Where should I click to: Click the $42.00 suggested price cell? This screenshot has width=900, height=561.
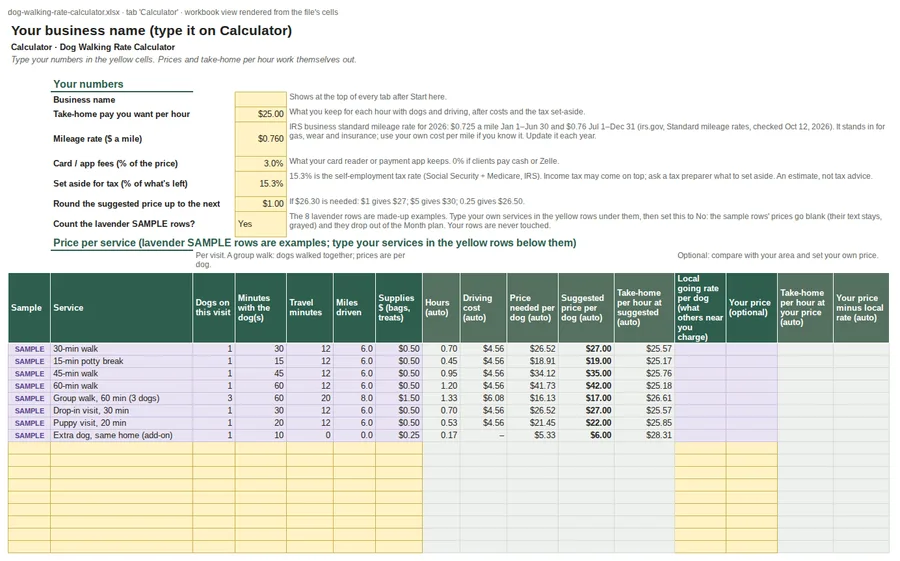tap(586, 386)
